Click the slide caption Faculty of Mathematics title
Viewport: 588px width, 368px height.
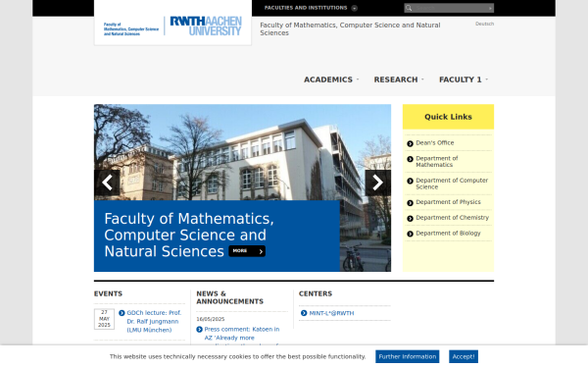[x=188, y=235]
